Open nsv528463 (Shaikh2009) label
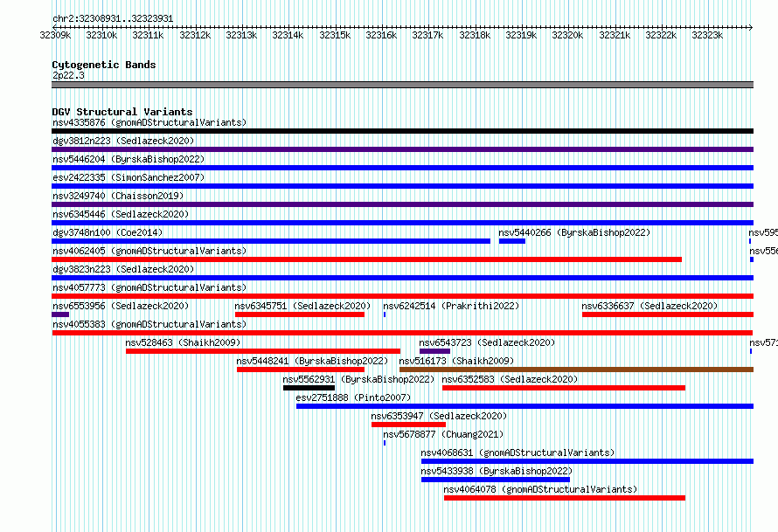The image size is (778, 532). click(183, 342)
